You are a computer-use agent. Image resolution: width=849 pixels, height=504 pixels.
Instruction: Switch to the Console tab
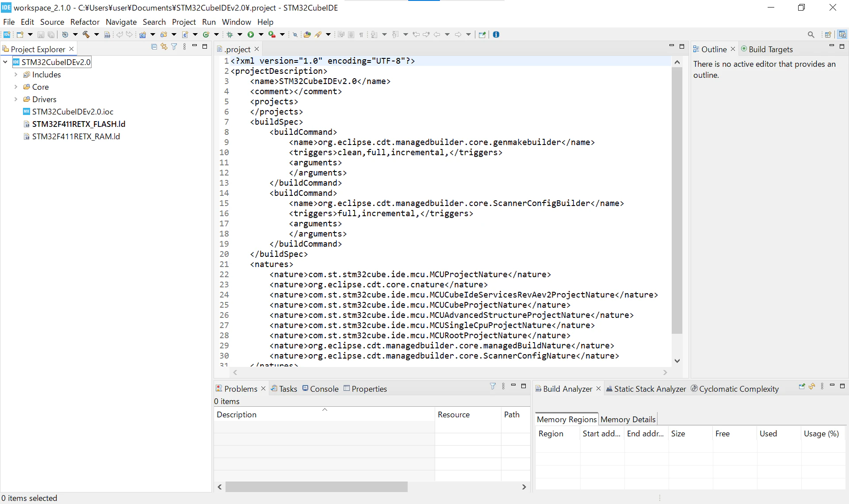pyautogui.click(x=321, y=389)
